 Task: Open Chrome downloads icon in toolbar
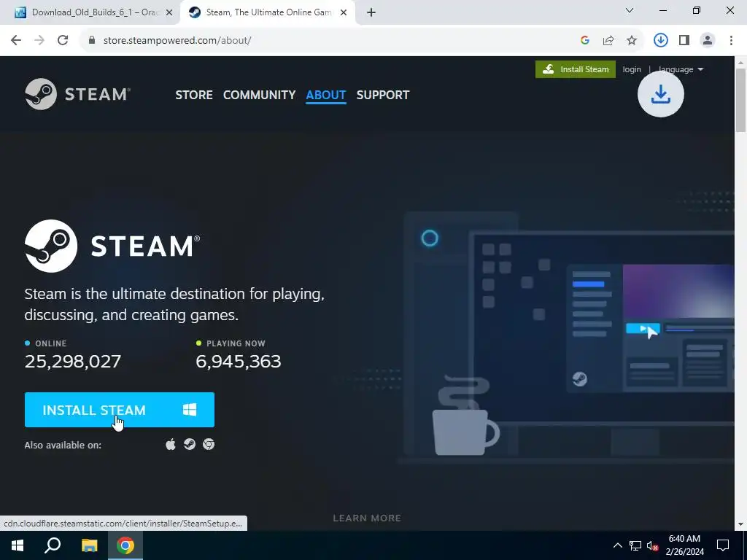(x=660, y=41)
